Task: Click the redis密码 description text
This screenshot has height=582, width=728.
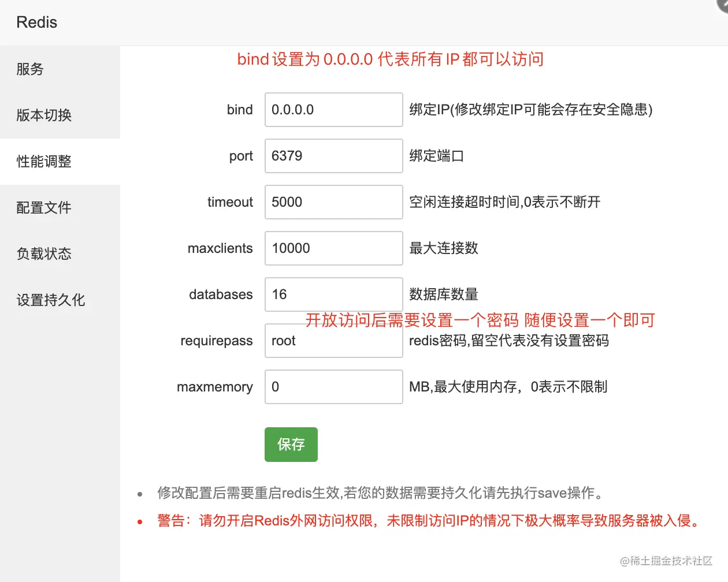Action: click(509, 341)
